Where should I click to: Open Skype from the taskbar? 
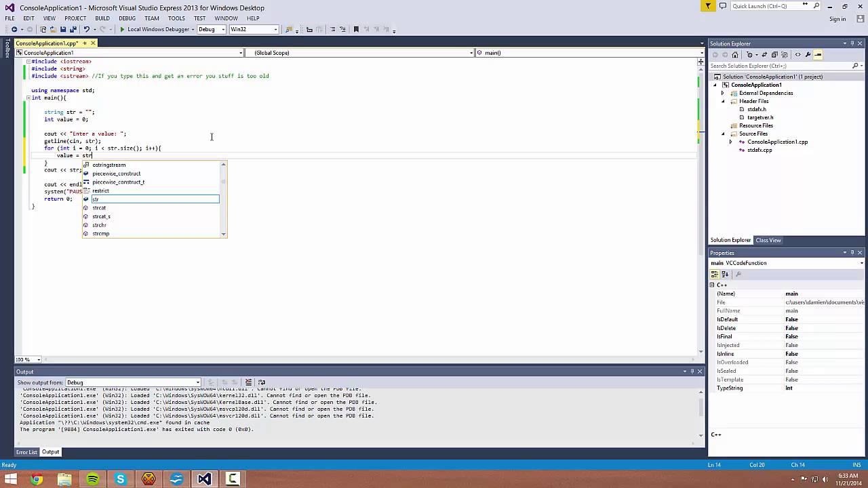[x=120, y=479]
